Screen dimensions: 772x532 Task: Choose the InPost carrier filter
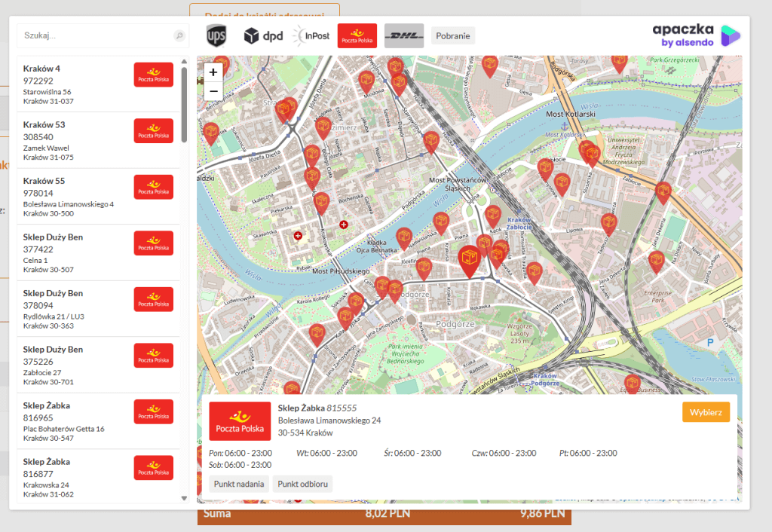(311, 35)
